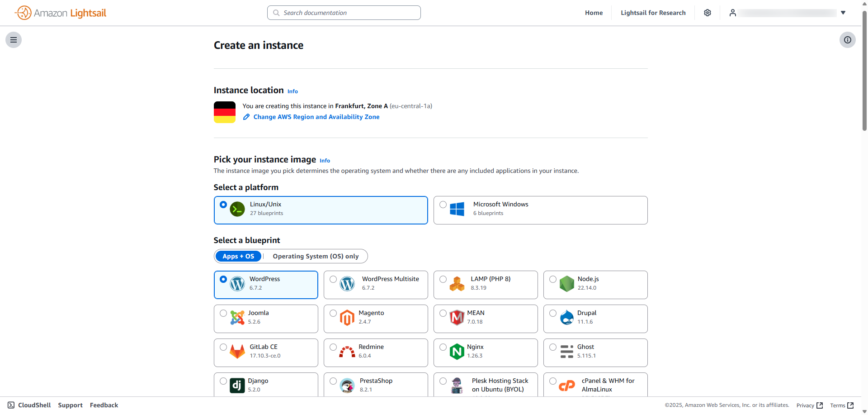Open Lightsail for Research
Image resolution: width=868 pixels, height=415 pixels.
point(653,13)
